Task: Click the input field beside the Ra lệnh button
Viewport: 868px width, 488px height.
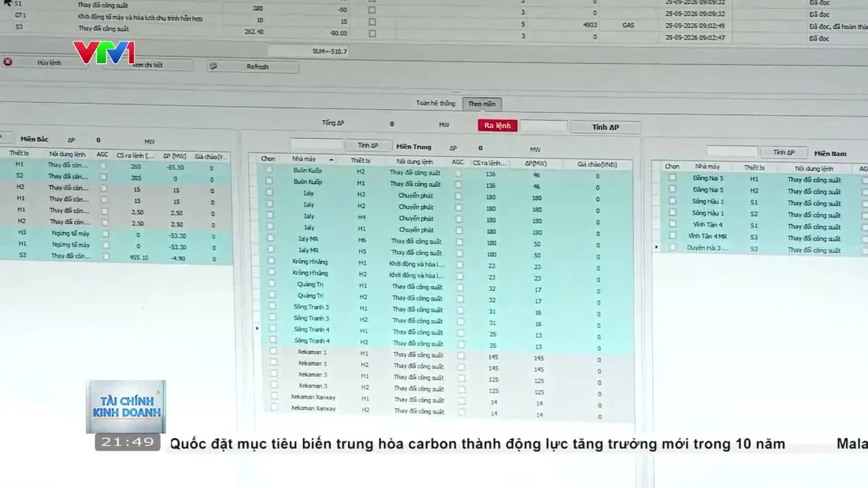Action: click(x=543, y=126)
